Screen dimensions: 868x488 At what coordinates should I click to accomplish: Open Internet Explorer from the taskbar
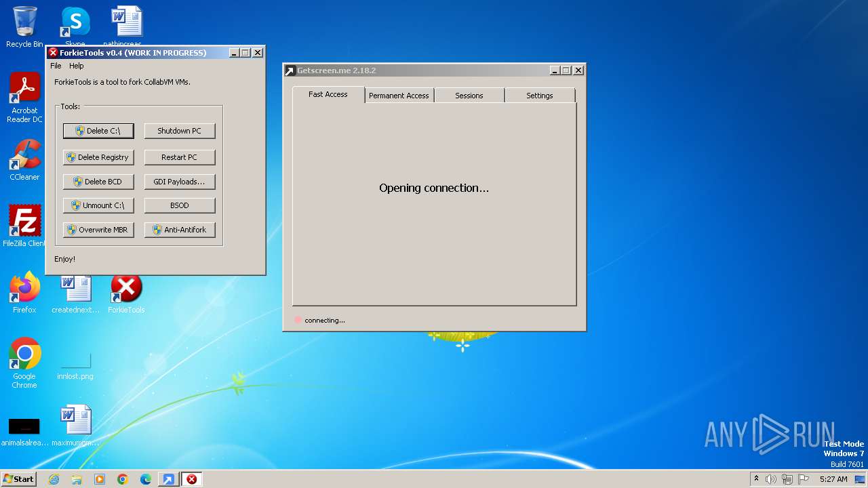pos(54,479)
